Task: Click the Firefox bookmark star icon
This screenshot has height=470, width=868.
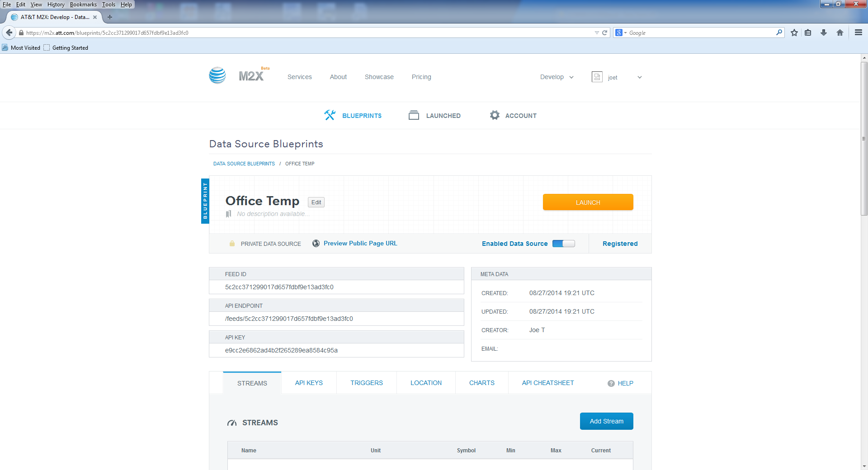Action: pyautogui.click(x=794, y=33)
